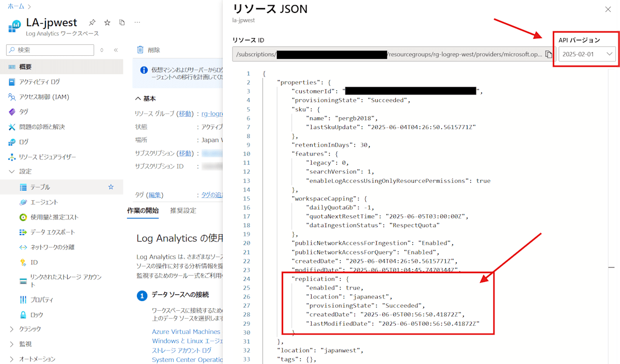Open the API バージョン dropdown

(587, 54)
